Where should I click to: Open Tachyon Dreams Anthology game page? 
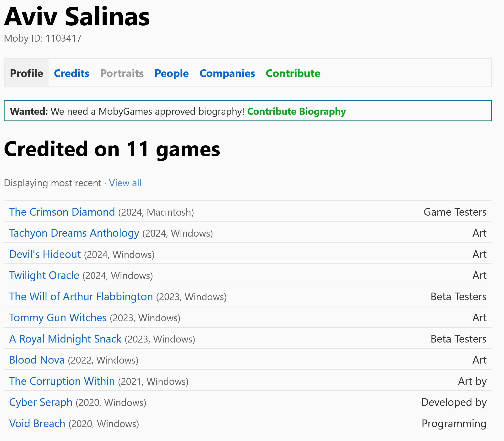[x=74, y=233]
